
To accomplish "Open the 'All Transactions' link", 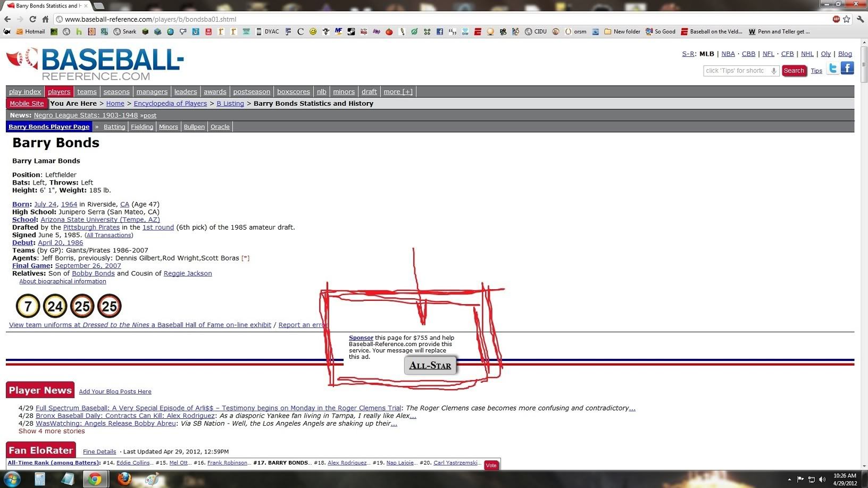I will [109, 235].
